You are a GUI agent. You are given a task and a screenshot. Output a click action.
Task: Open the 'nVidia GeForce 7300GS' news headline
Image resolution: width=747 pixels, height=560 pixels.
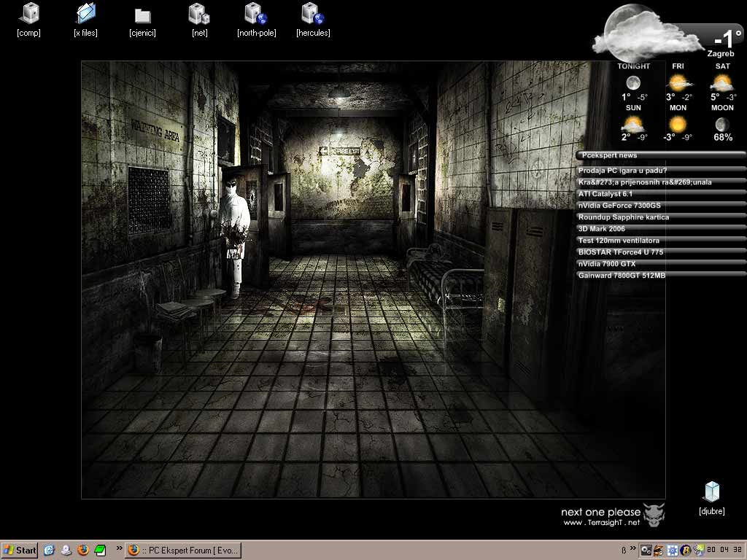pyautogui.click(x=619, y=206)
